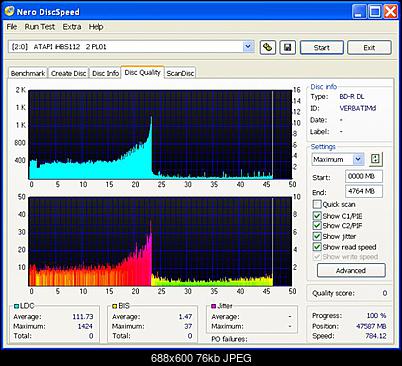Viewport: 402px width, 366px height.
Task: Click the Start position field 0000 MB
Action: tap(364, 176)
